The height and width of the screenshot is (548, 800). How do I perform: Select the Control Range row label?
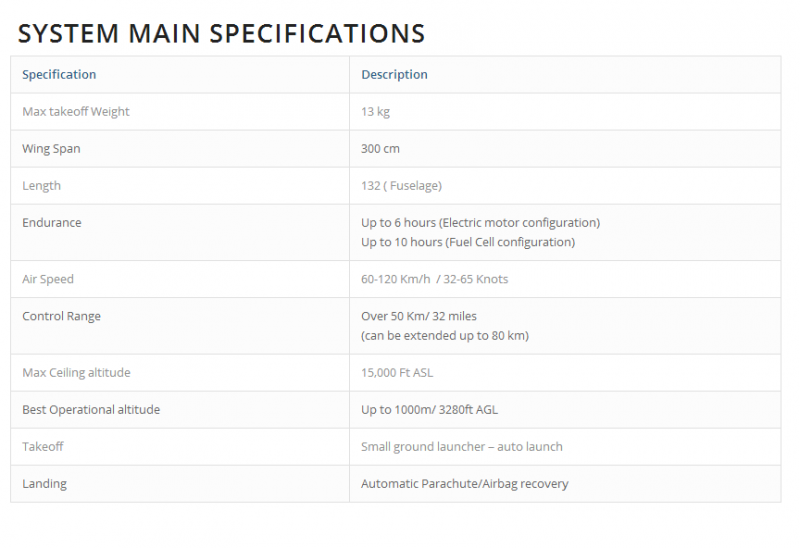click(x=61, y=316)
